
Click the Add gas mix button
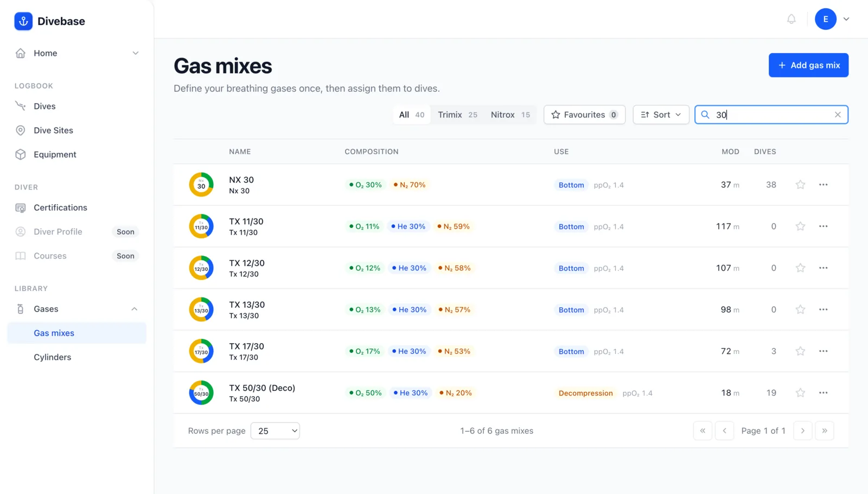click(808, 65)
